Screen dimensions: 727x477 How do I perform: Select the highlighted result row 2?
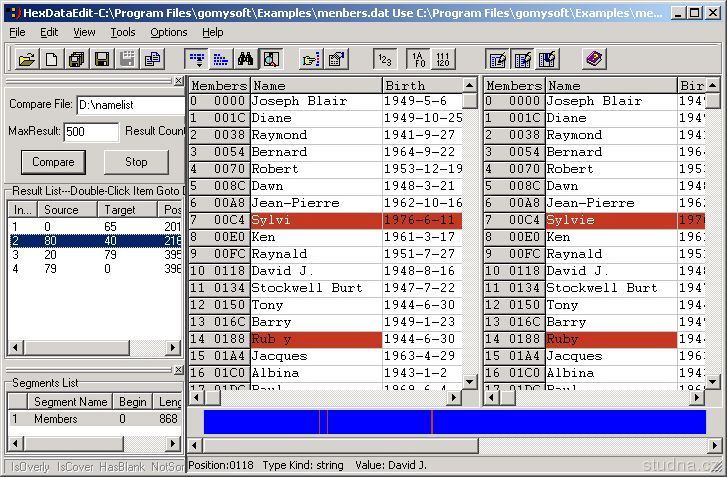coord(95,241)
